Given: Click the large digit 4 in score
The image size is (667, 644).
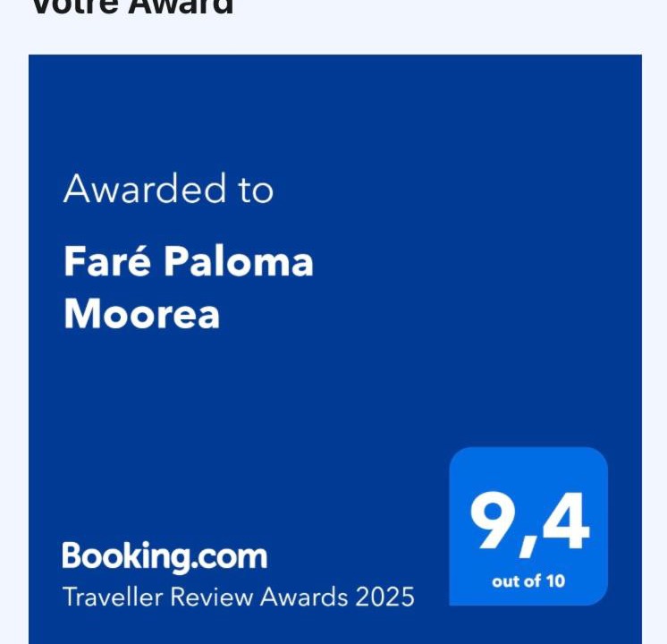Looking at the screenshot, I should [x=565, y=521].
